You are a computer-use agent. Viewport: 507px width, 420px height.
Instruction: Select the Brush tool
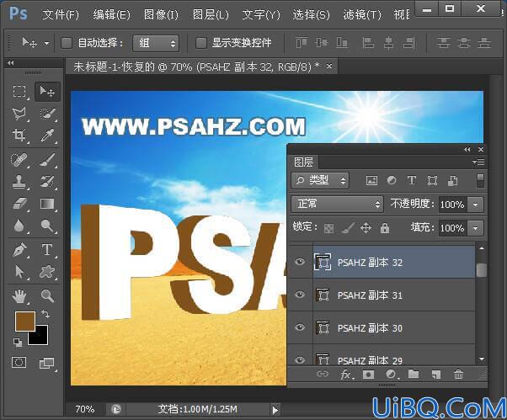[x=47, y=160]
